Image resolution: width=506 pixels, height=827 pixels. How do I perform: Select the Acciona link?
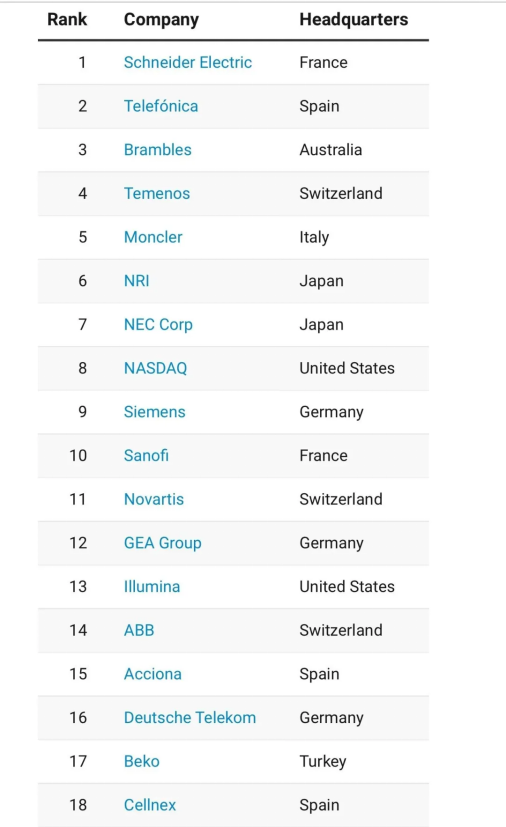click(x=152, y=674)
